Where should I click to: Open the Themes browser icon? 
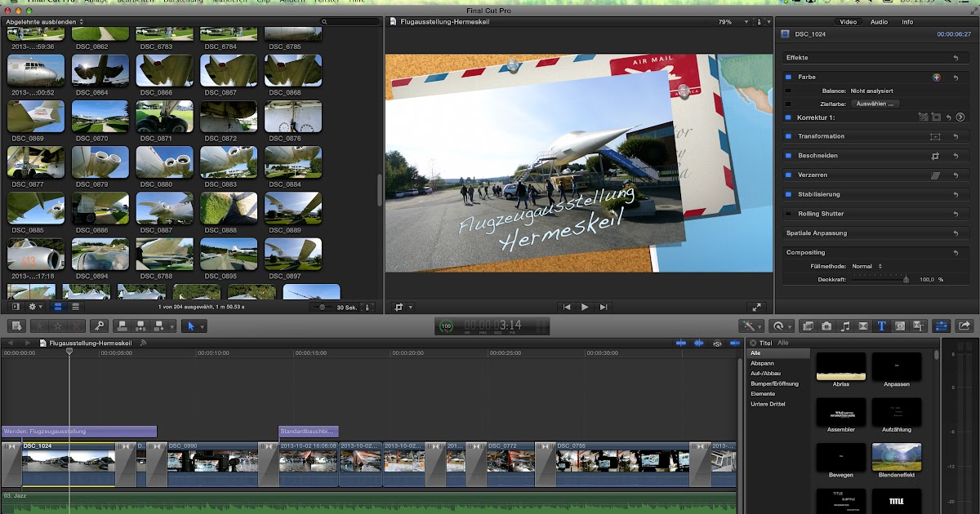point(920,326)
